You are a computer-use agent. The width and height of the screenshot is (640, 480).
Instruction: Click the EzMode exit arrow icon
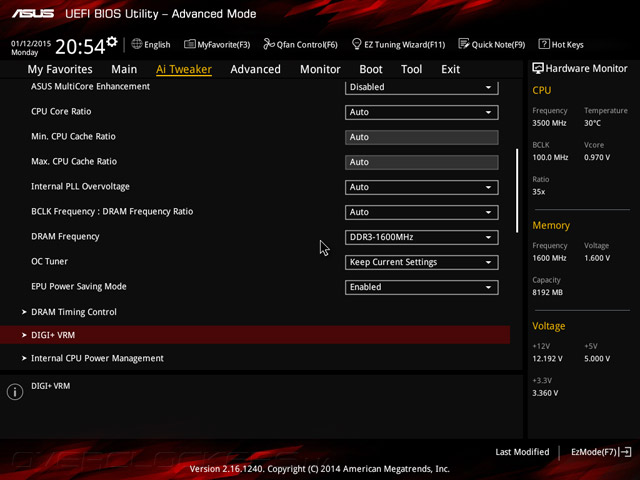[625, 452]
